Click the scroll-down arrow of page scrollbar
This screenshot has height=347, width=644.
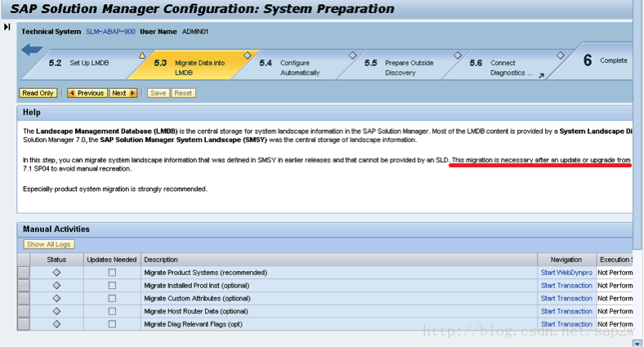pos(637,343)
